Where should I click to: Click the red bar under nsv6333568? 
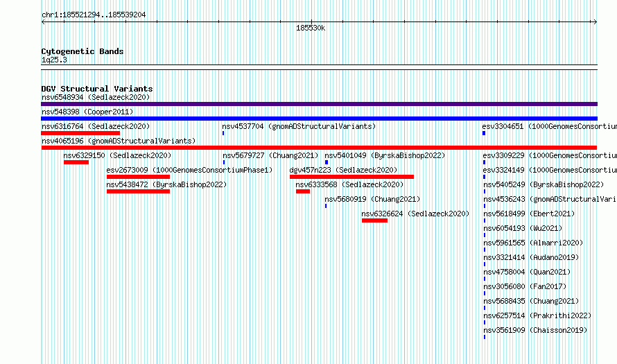(303, 191)
